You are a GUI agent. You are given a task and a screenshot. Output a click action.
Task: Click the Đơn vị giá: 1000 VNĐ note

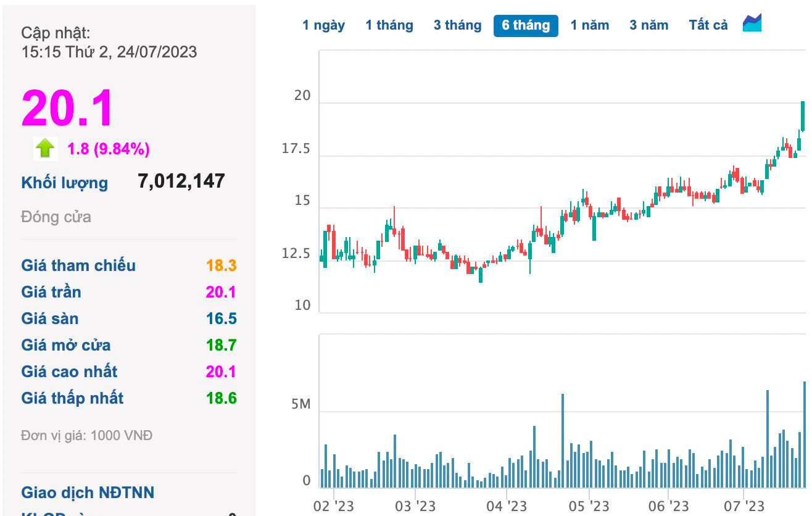point(87,436)
